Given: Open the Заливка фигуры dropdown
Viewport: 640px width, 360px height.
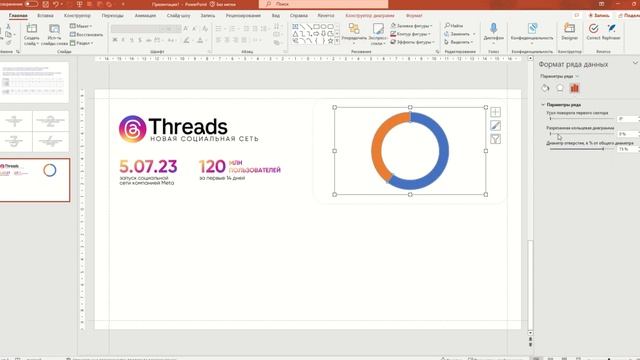Looking at the screenshot, I should tap(411, 26).
